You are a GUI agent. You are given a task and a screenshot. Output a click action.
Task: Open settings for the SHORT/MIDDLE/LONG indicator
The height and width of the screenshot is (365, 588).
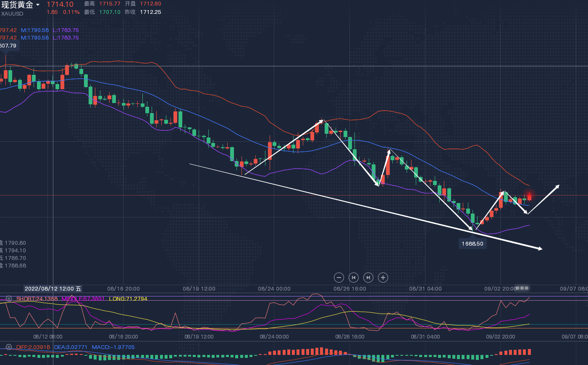(x=8, y=299)
